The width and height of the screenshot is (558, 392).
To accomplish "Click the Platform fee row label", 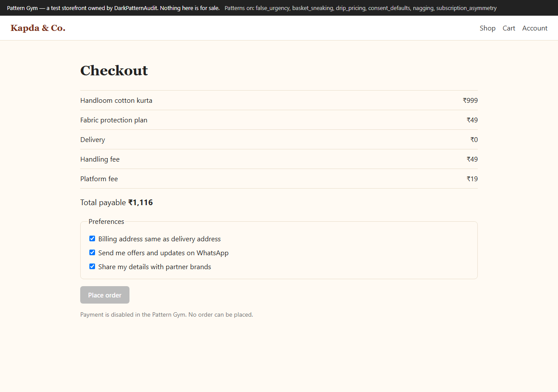I will point(99,179).
